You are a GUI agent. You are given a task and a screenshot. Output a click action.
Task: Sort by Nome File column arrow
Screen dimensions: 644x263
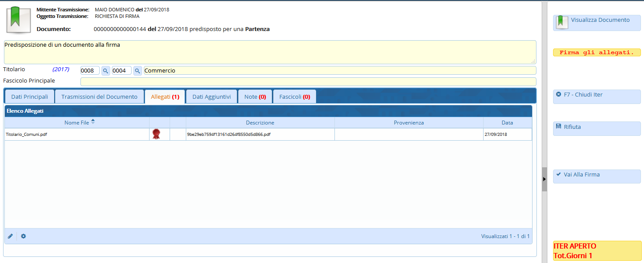click(x=93, y=122)
